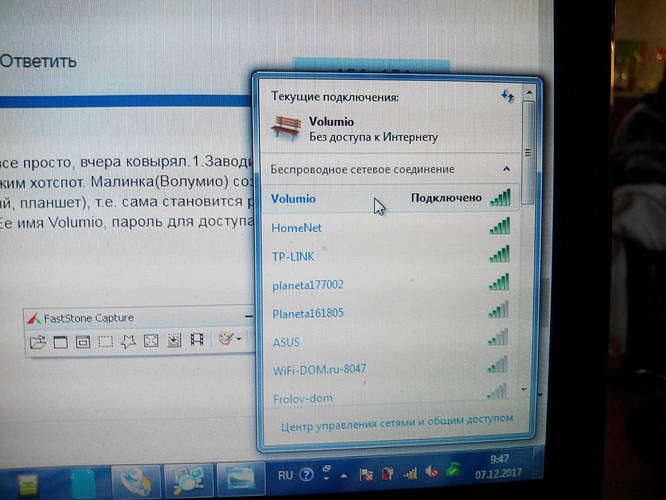This screenshot has width=666, height=500.
Task: Click language bar options small arrow
Action: tap(326, 478)
